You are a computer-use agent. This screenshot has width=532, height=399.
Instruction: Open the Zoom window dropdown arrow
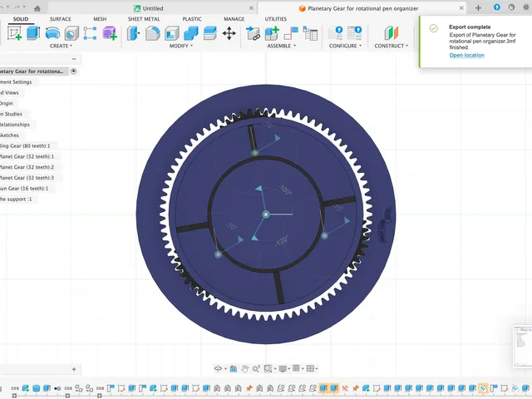[275, 369]
